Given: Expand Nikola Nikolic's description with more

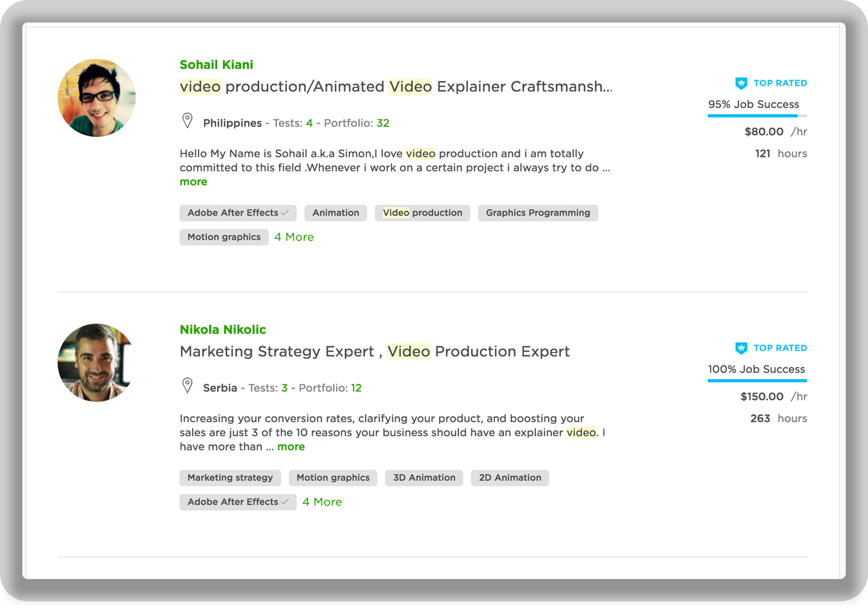Looking at the screenshot, I should click(x=291, y=447).
